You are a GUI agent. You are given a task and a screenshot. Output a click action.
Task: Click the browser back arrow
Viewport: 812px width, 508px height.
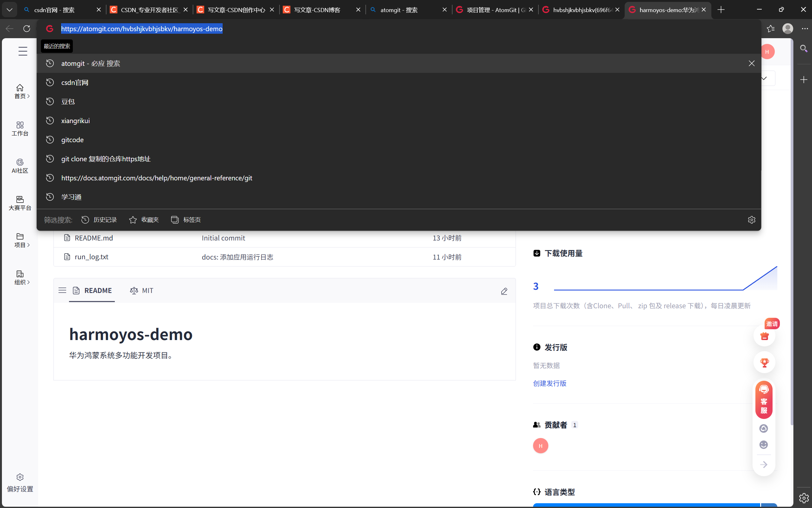pyautogui.click(x=10, y=29)
